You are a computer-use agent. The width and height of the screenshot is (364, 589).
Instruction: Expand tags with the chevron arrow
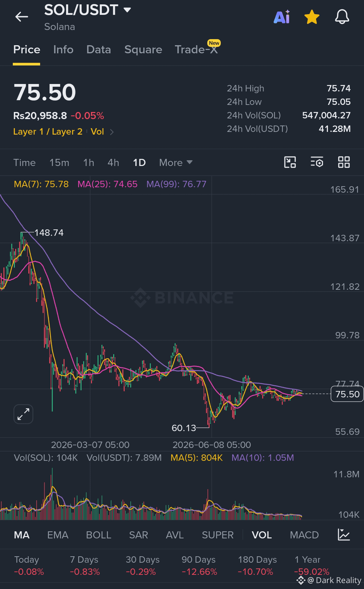tap(112, 132)
